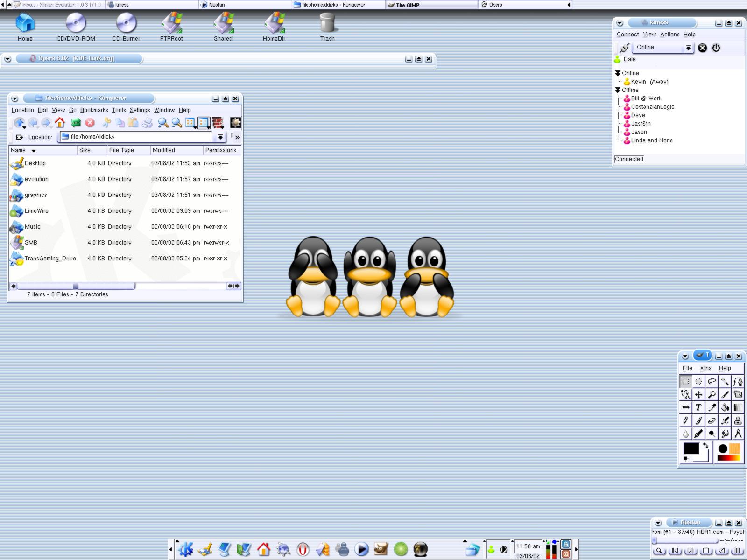Switch to The GIMP taskbar entry
This screenshot has width=747, height=560.
tap(431, 5)
